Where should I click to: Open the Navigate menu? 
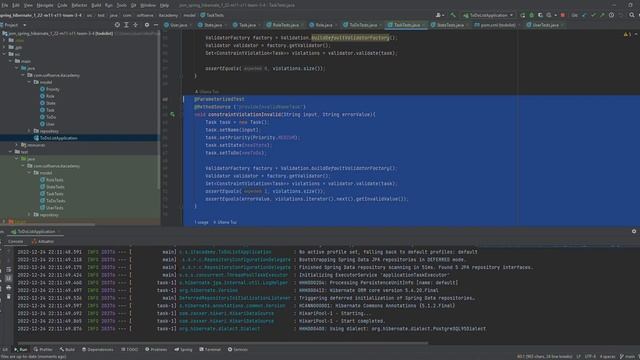[x=45, y=5]
